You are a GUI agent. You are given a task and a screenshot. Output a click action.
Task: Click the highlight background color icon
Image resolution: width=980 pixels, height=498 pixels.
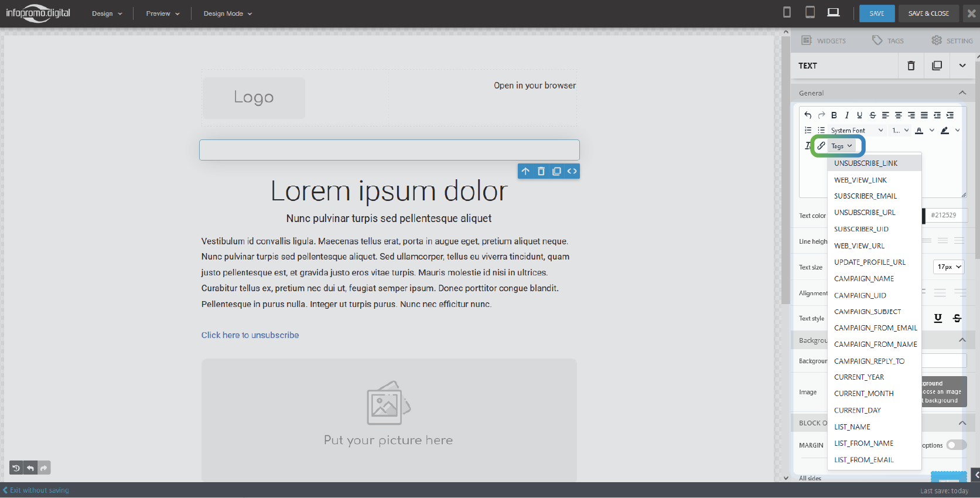click(944, 130)
